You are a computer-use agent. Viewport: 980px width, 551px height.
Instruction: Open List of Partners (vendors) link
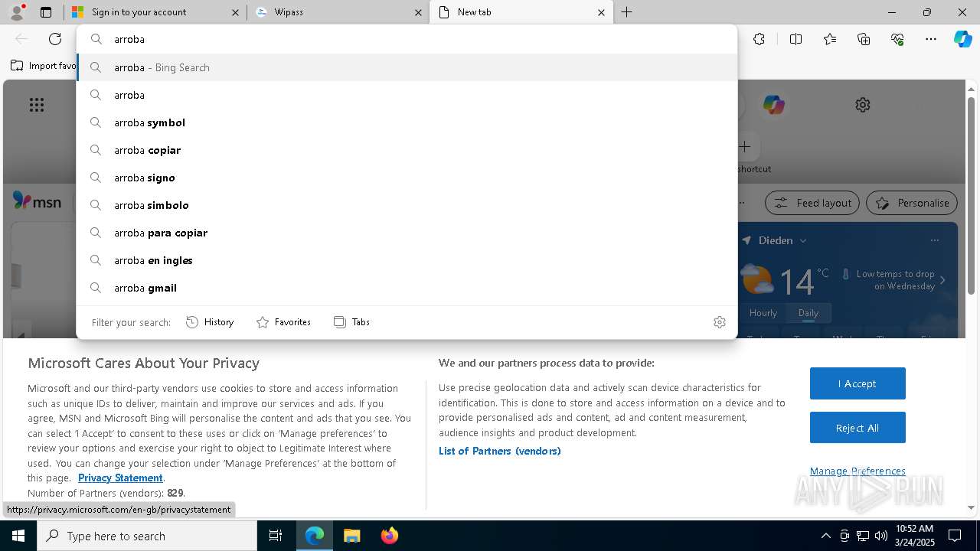[500, 451]
